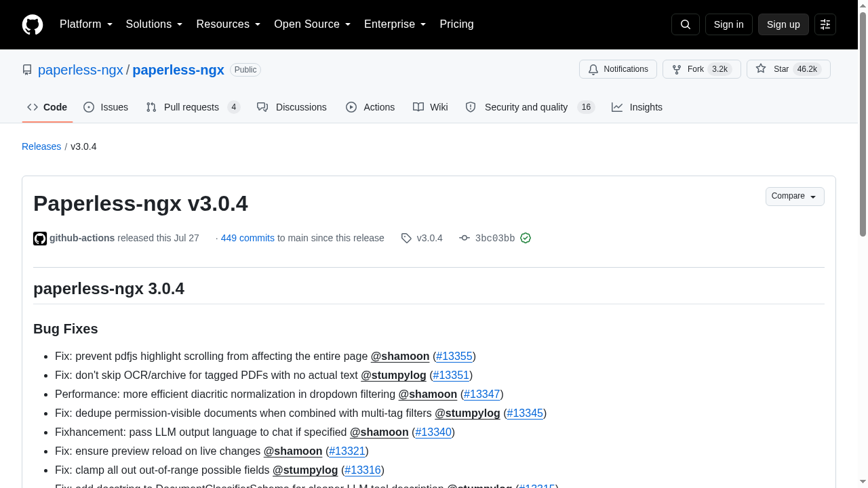The height and width of the screenshot is (488, 868).
Task: Open the search magnifier button
Action: [x=685, y=24]
